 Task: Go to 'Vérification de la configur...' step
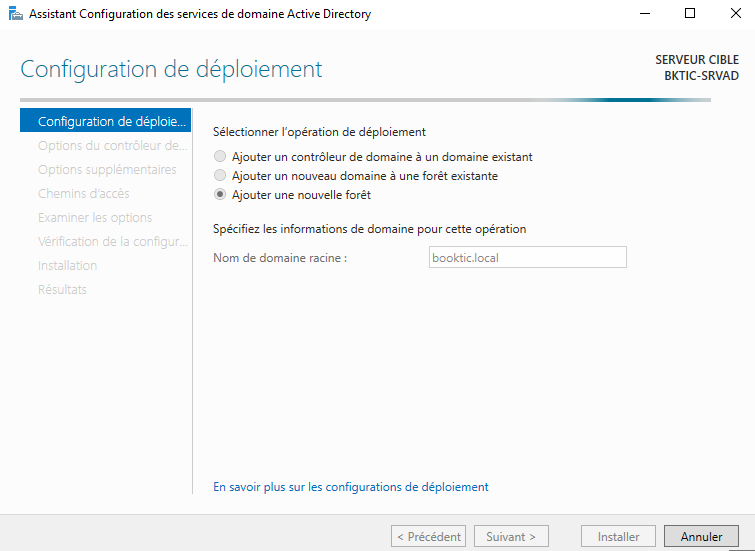tap(113, 241)
